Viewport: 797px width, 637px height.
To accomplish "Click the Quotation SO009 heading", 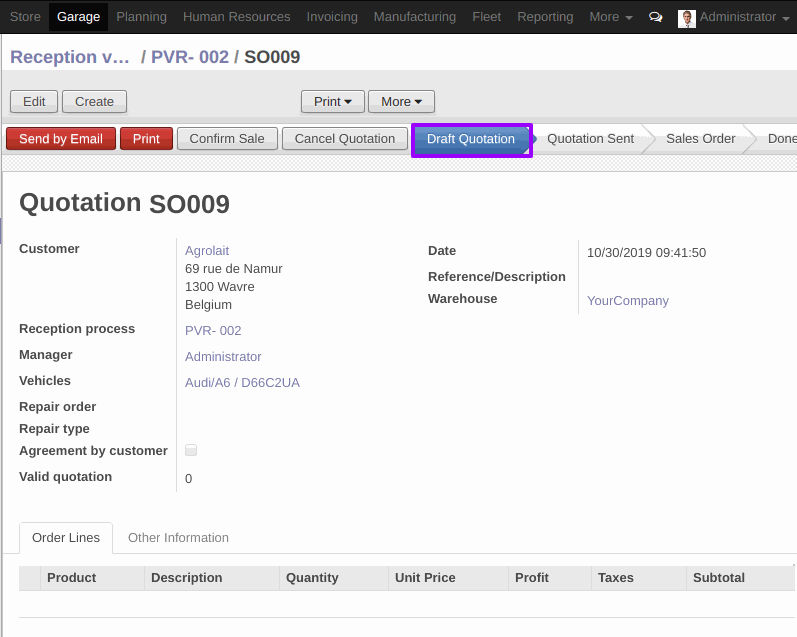I will coord(125,203).
